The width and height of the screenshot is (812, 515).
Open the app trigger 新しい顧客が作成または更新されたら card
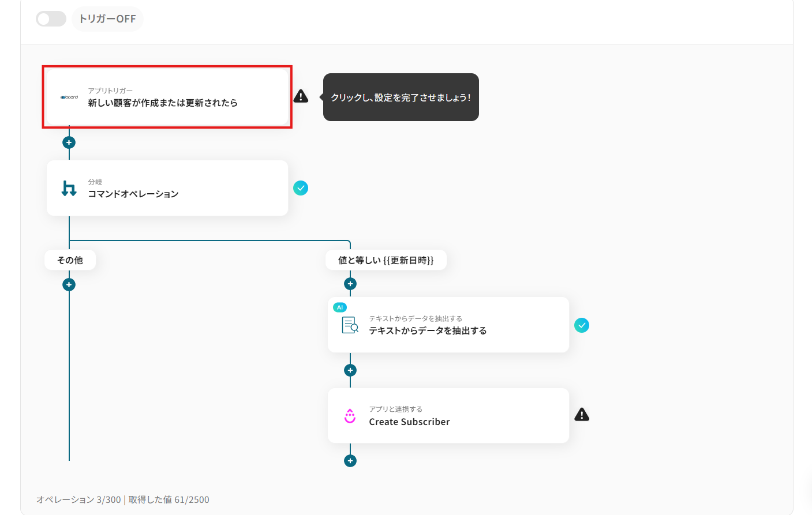(x=167, y=97)
